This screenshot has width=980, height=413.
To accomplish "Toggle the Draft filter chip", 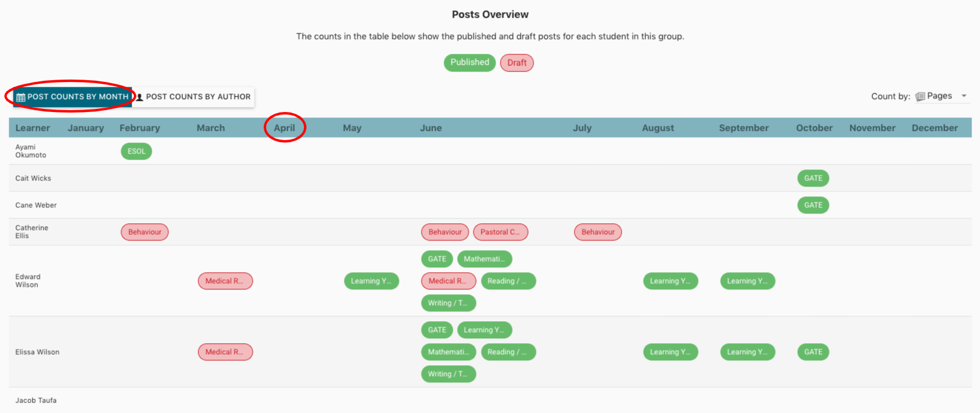I will click(x=517, y=62).
